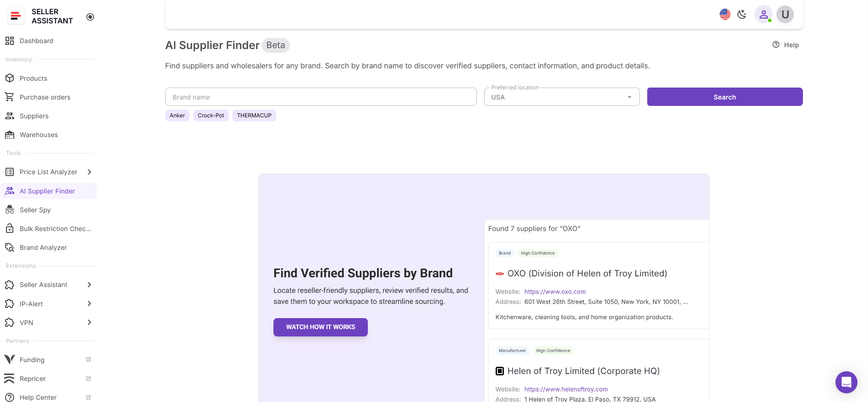Open Purchase orders in the sidebar
868x402 pixels.
pos(45,97)
